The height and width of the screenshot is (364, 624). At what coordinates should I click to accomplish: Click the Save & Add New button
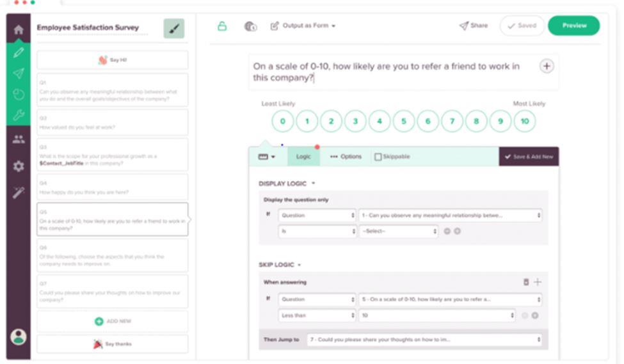coord(529,157)
